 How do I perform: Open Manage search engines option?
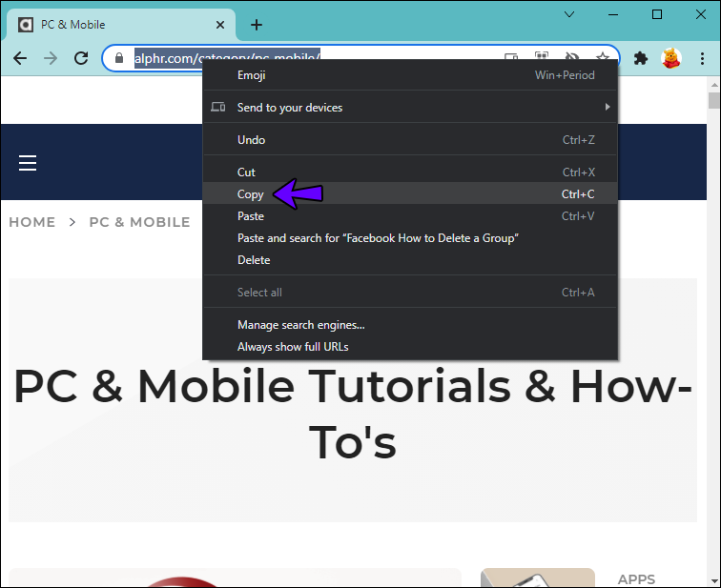click(x=410, y=325)
